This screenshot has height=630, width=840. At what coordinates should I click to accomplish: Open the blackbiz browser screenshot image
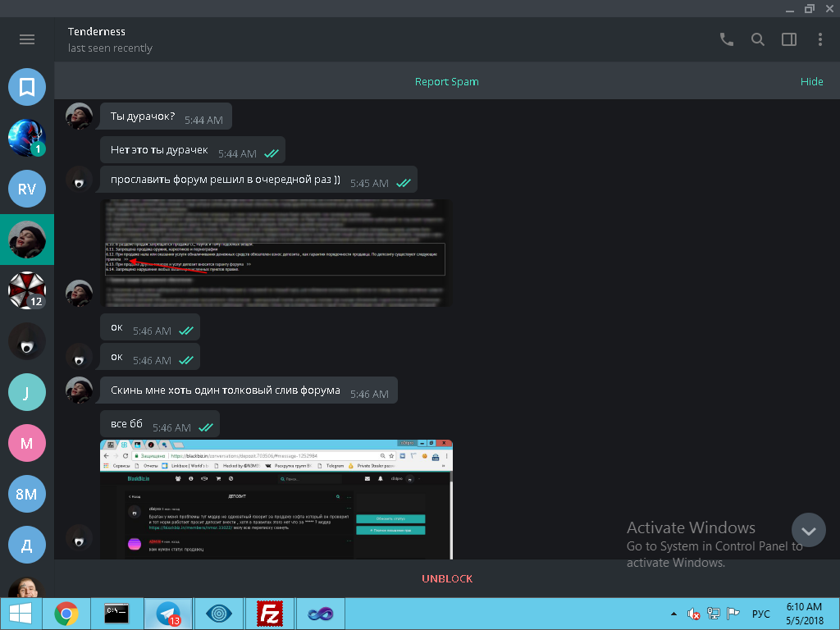pyautogui.click(x=276, y=499)
